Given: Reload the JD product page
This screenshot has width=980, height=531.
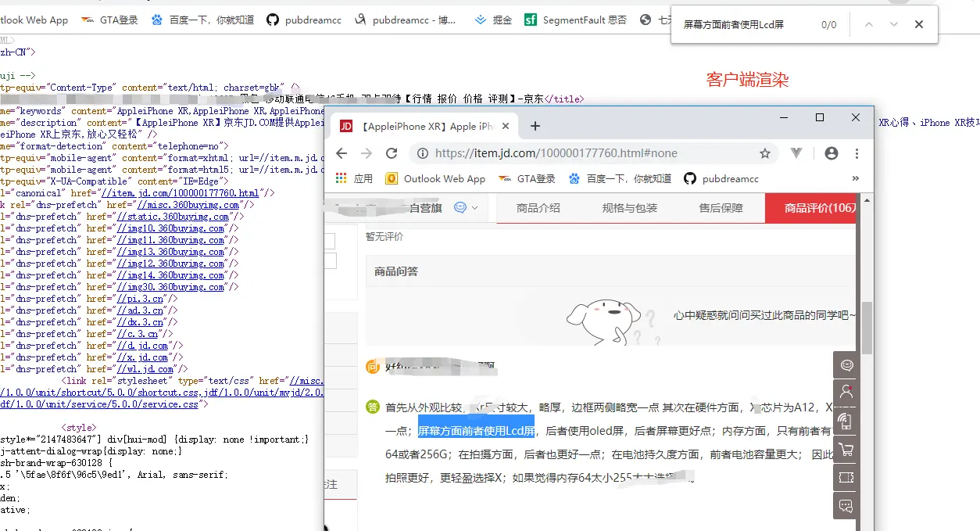Looking at the screenshot, I should (x=392, y=153).
